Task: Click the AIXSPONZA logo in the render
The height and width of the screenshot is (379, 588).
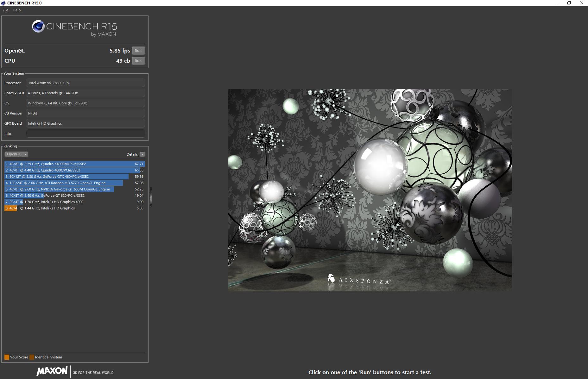Action: (359, 280)
